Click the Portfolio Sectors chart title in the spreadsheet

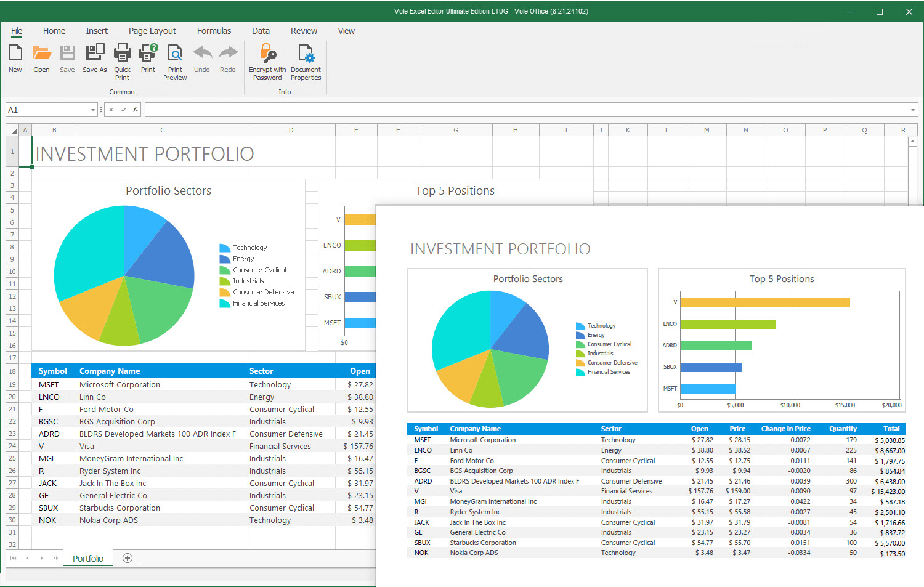pos(168,191)
